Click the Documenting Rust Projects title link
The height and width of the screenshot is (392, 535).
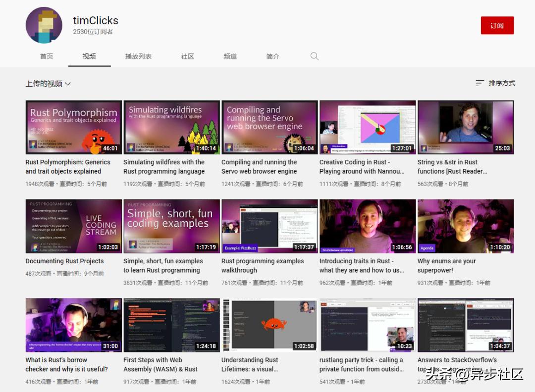click(x=64, y=261)
